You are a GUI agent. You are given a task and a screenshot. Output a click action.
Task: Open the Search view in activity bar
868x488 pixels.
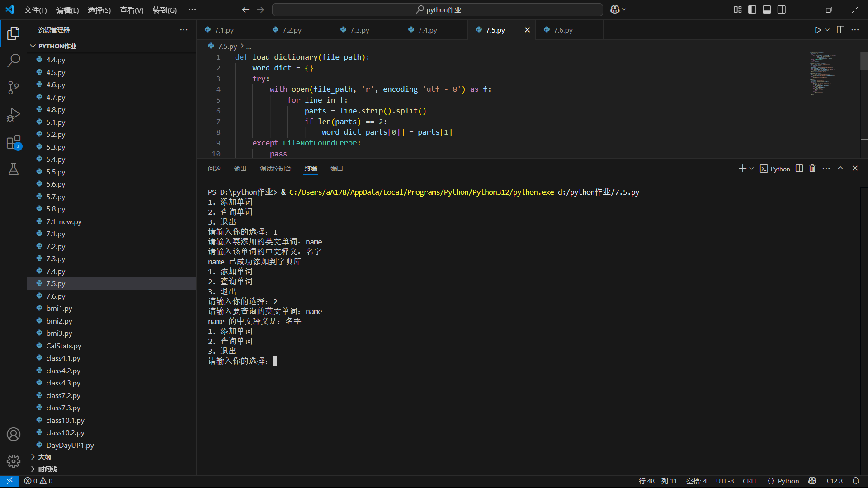pyautogui.click(x=14, y=60)
